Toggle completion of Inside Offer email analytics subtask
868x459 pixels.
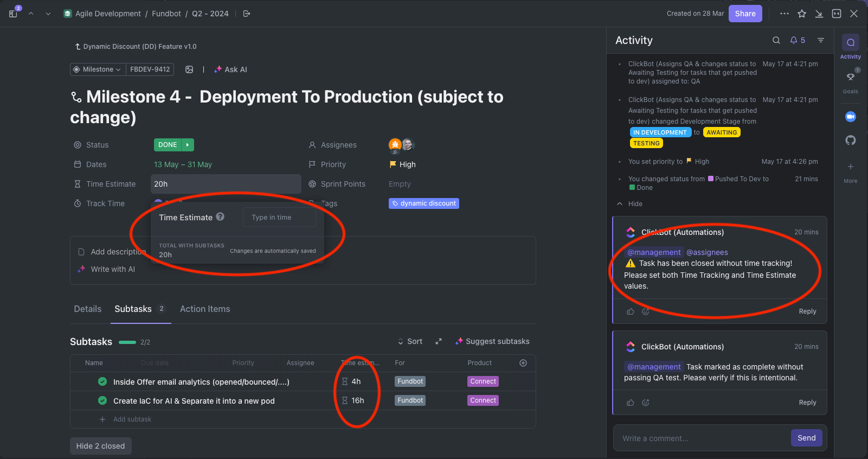102,381
